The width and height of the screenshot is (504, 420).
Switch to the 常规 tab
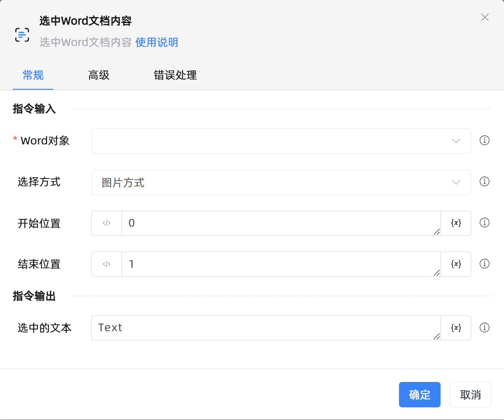tap(33, 75)
